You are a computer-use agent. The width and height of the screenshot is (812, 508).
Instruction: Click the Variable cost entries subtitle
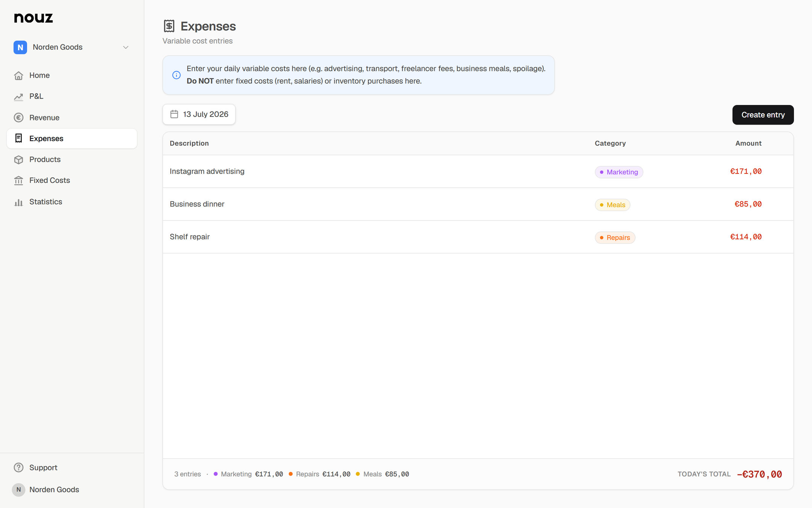point(197,41)
